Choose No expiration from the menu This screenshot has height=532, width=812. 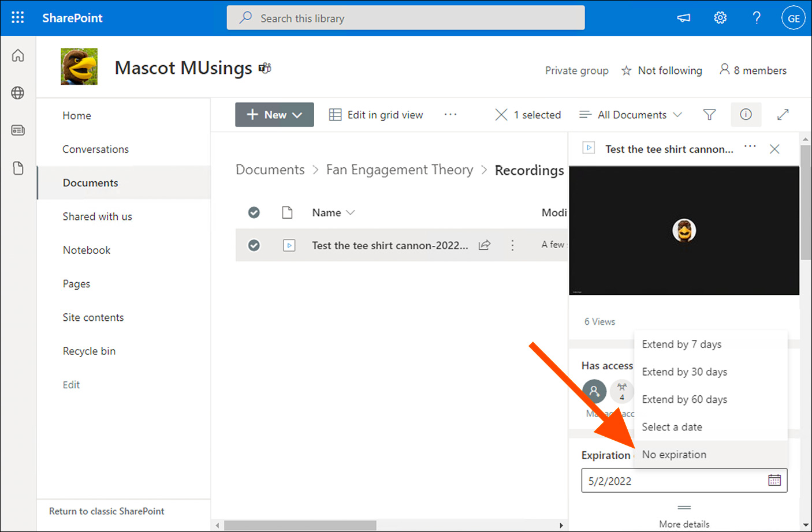pos(674,455)
